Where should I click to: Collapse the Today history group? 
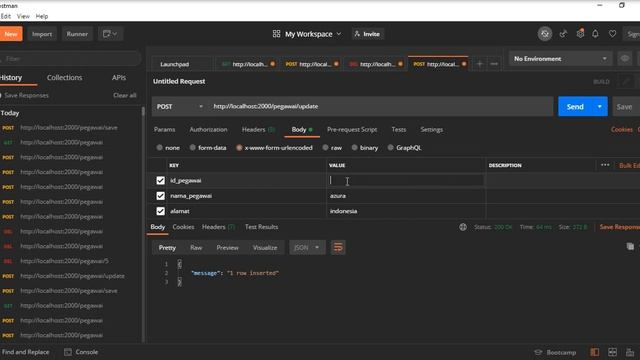(x=10, y=113)
